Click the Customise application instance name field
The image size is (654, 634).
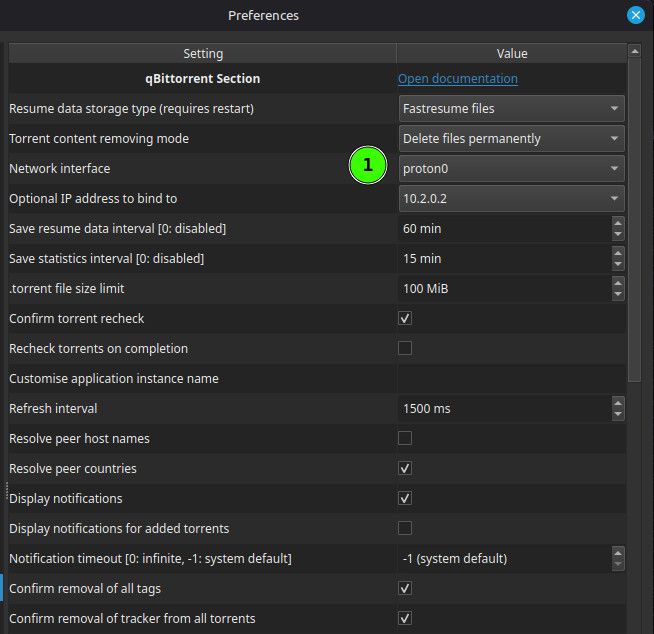pos(511,378)
